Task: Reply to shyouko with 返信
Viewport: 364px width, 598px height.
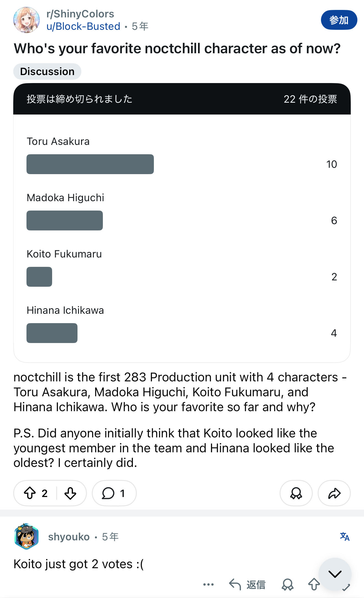Action: [x=247, y=584]
